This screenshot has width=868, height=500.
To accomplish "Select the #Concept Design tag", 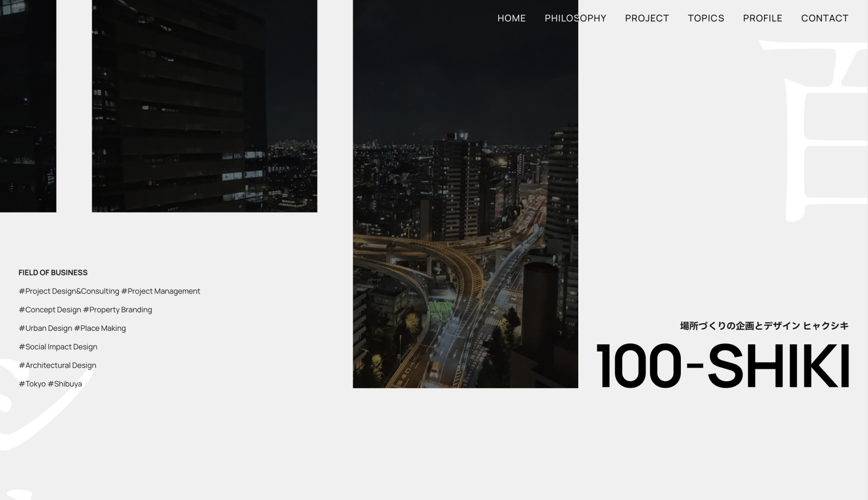I will [50, 310].
